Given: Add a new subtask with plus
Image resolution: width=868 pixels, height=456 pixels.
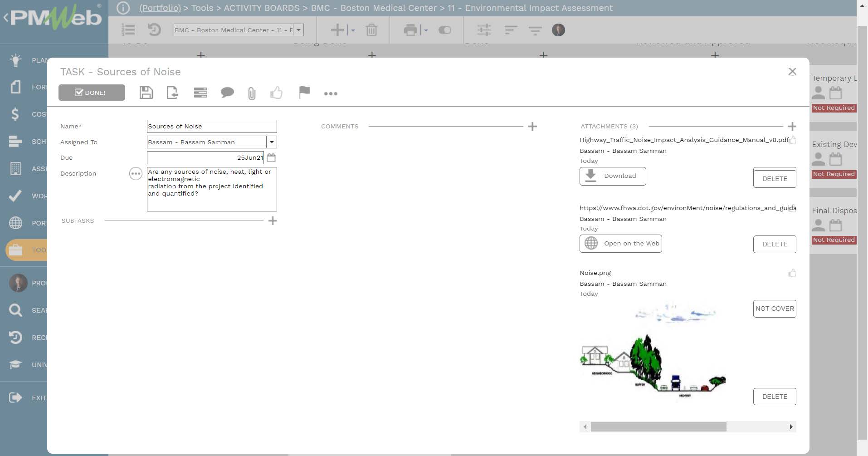Looking at the screenshot, I should point(273,221).
